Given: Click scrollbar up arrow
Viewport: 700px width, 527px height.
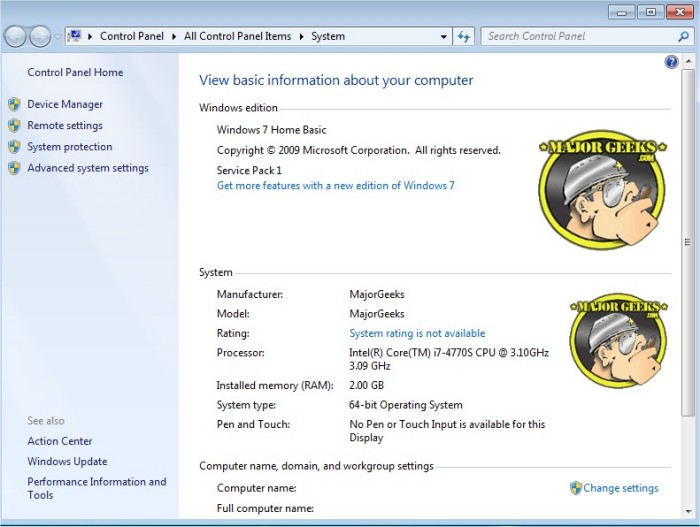Looking at the screenshot, I should pyautogui.click(x=688, y=62).
